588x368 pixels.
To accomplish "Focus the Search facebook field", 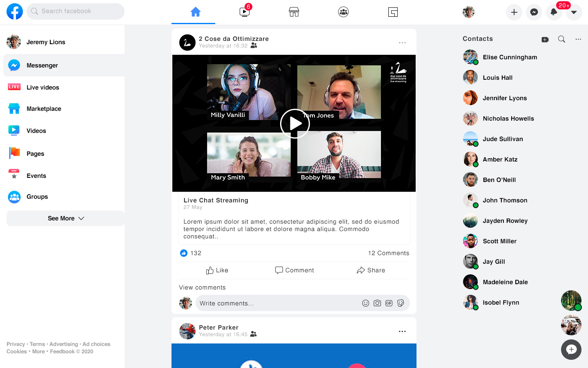I will 76,11.
